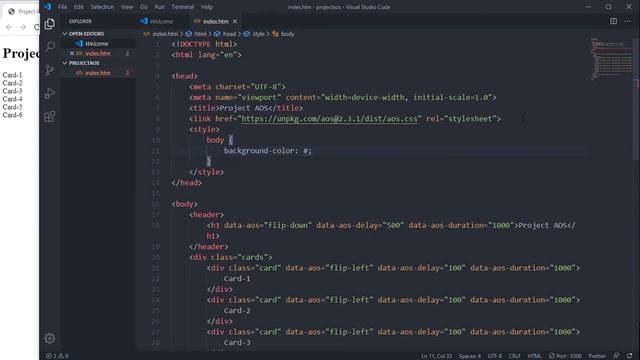Image resolution: width=640 pixels, height=360 pixels.
Task: Open the Search view in activity bar
Action: pyautogui.click(x=50, y=47)
